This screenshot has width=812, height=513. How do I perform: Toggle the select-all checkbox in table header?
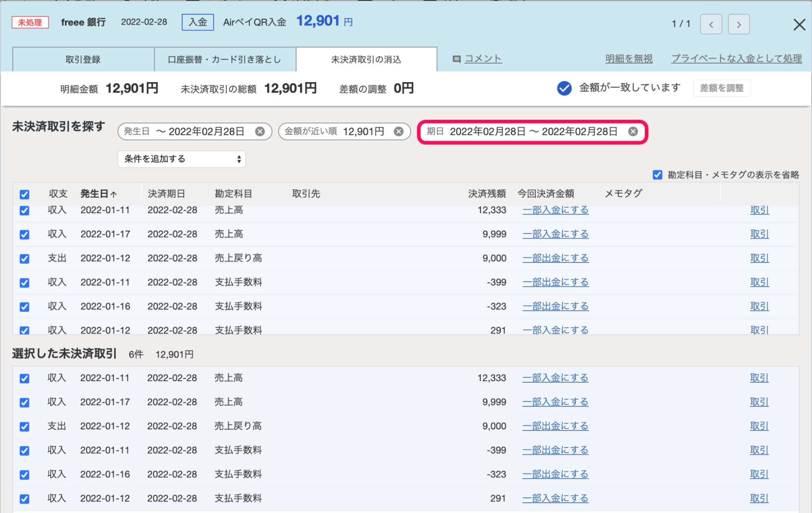point(24,195)
